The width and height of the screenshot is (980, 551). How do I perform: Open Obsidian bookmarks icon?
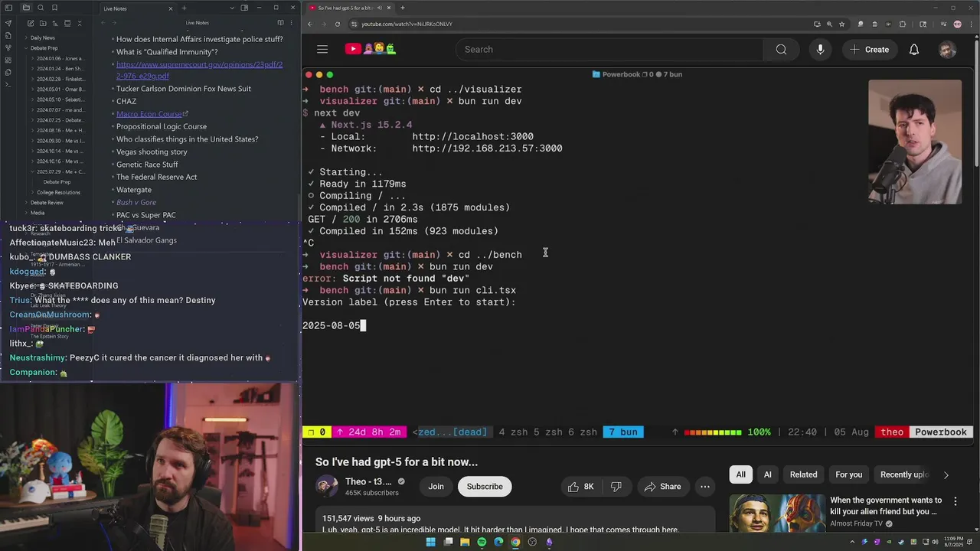point(54,8)
